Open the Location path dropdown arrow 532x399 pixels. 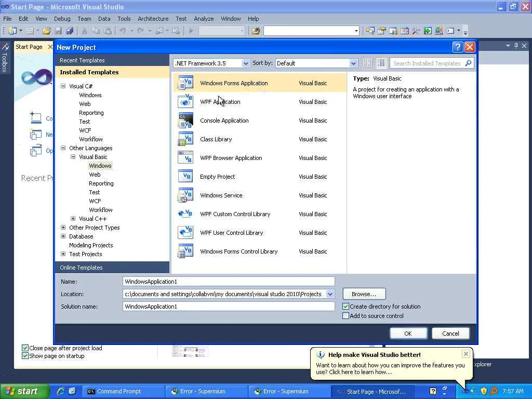(x=330, y=294)
